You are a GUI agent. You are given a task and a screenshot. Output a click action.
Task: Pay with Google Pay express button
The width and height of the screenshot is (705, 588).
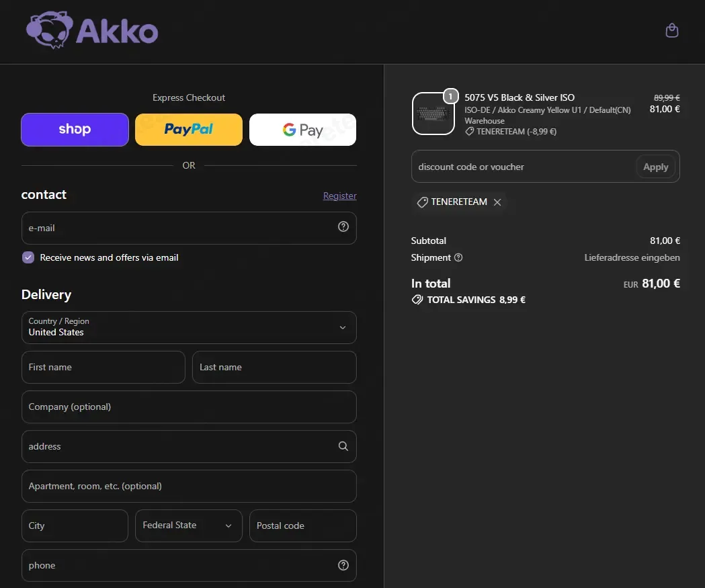click(x=302, y=130)
